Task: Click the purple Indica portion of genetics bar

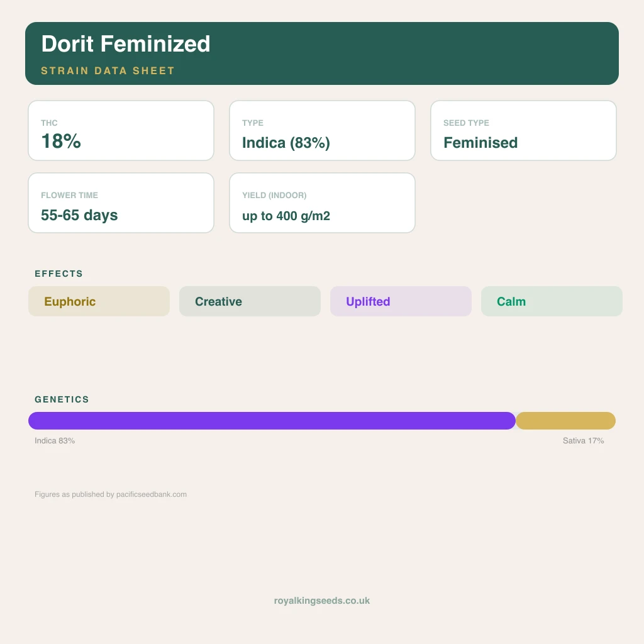Action: coord(272,421)
